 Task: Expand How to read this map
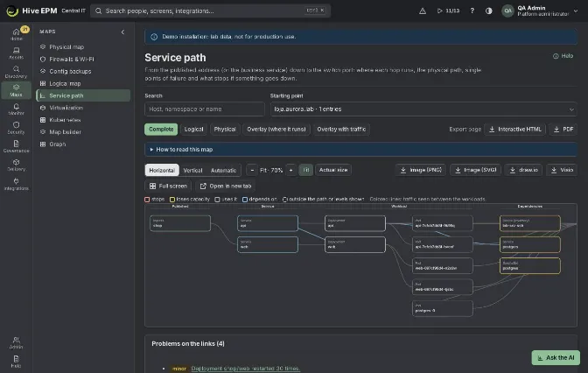click(x=360, y=150)
